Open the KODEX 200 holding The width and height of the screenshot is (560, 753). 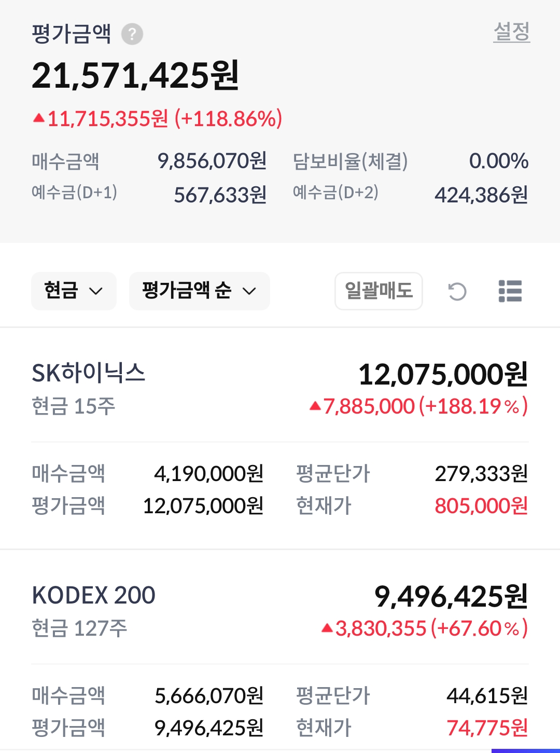tap(94, 595)
